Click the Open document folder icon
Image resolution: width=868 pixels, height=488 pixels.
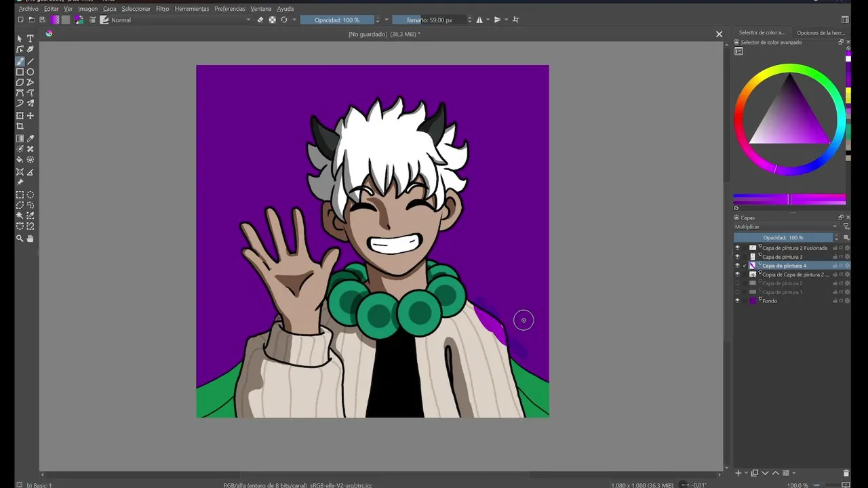point(31,20)
